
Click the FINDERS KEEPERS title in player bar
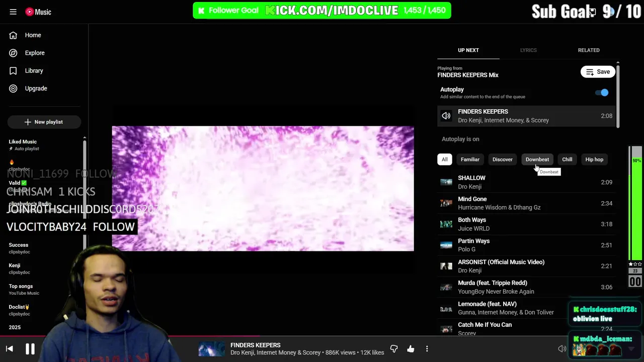pos(255,345)
